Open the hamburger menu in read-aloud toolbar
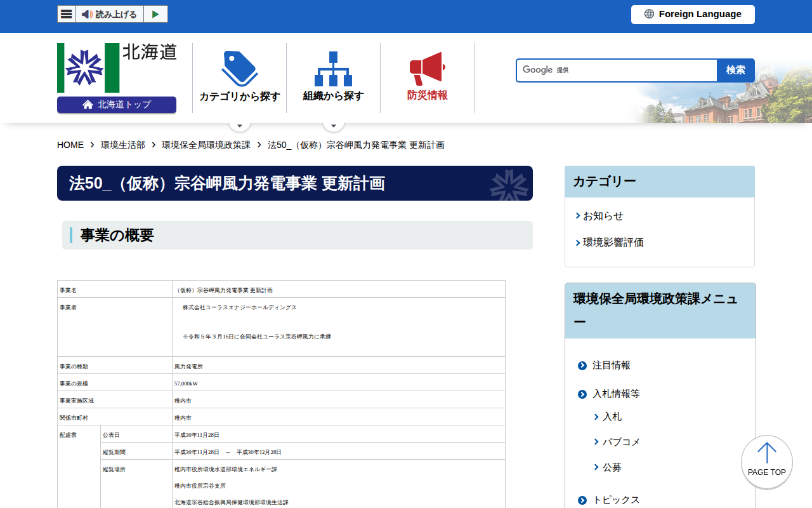This screenshot has width=812, height=508. tap(67, 14)
